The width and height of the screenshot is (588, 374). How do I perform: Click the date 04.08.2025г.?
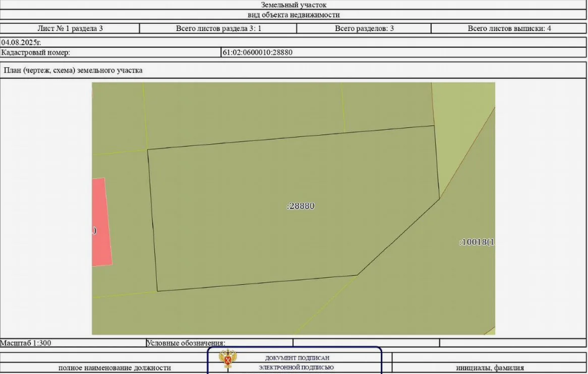pos(21,43)
